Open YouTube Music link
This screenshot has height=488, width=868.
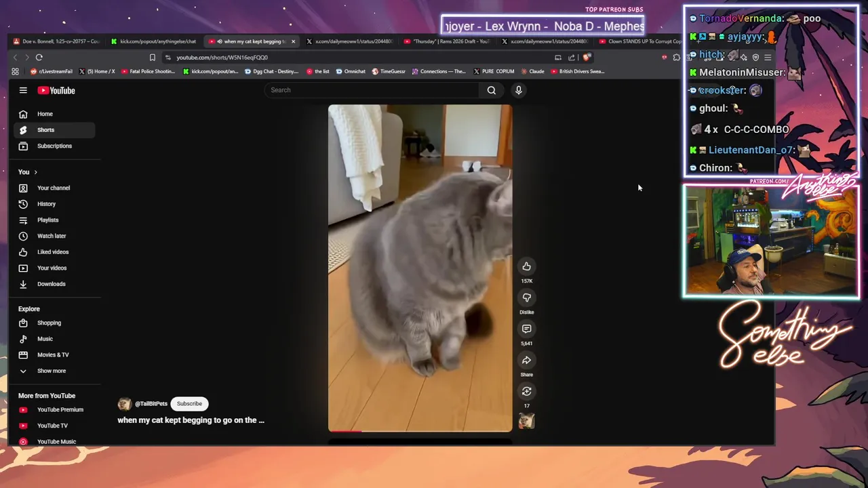[x=54, y=441]
